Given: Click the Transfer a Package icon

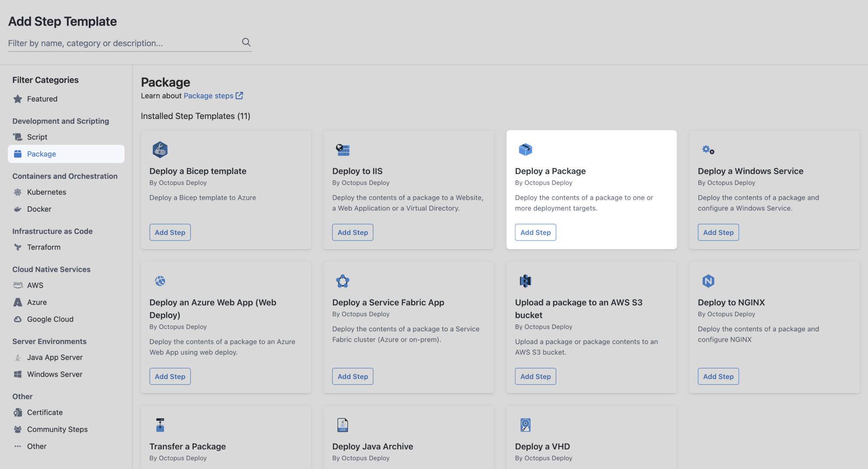Looking at the screenshot, I should point(160,425).
